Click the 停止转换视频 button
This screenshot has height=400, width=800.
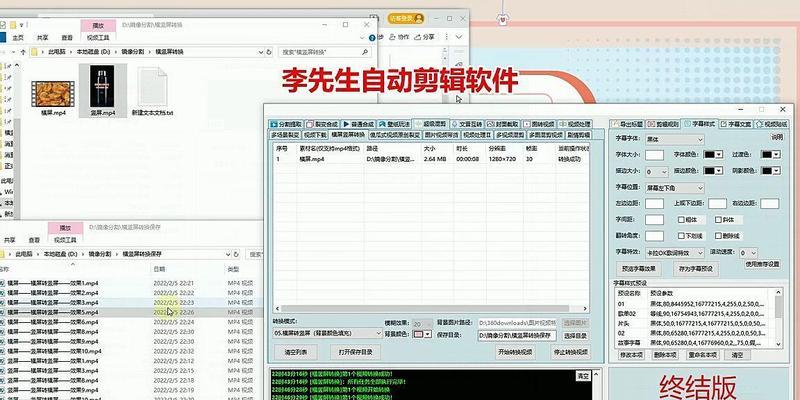click(x=570, y=352)
